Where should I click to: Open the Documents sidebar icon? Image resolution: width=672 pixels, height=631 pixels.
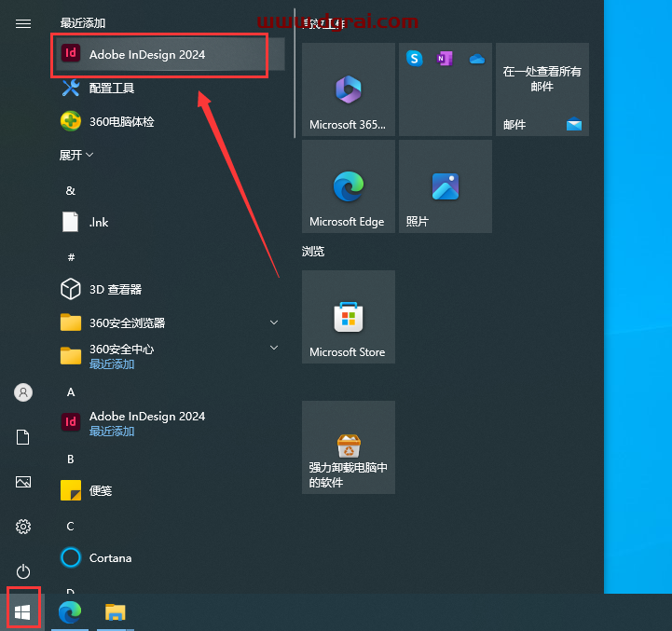pos(23,437)
